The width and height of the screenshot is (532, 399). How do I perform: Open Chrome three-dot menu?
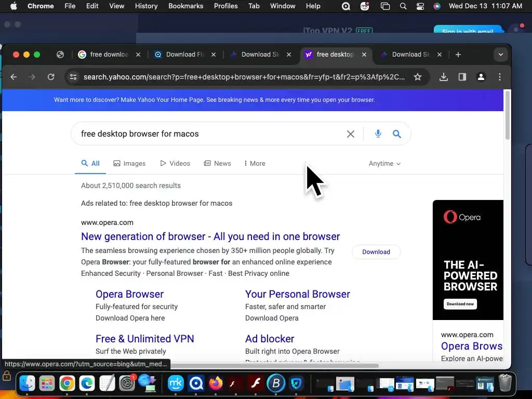(x=499, y=77)
